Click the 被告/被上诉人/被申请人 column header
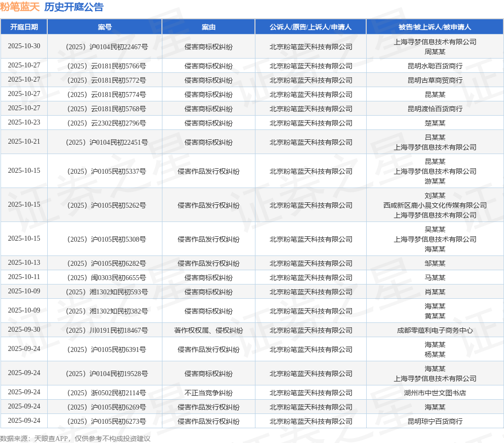The image size is (504, 443). coord(435,27)
